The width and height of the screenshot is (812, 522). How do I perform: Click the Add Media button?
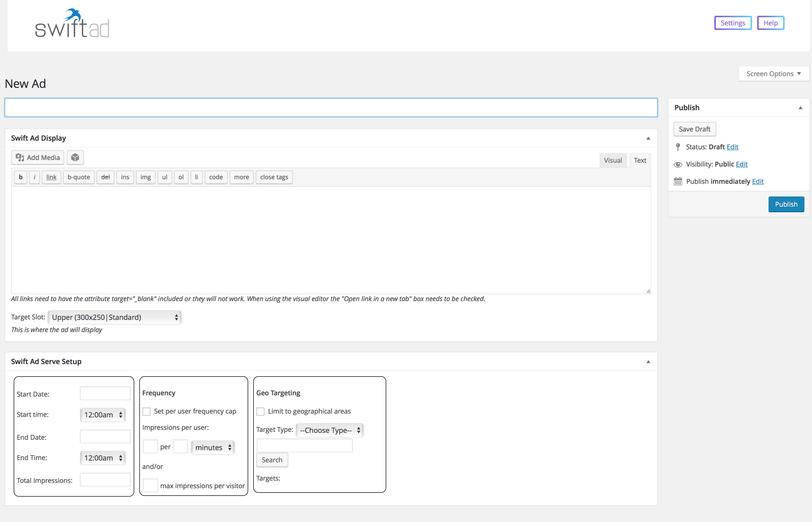38,158
